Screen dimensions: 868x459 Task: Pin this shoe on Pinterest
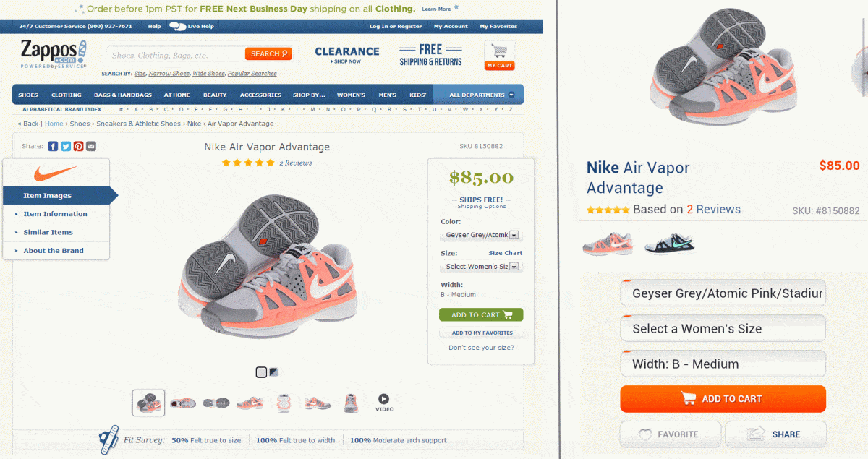tap(78, 146)
